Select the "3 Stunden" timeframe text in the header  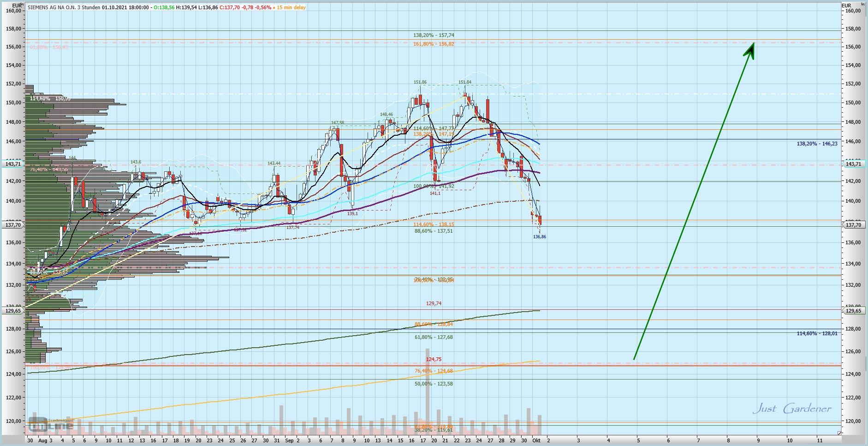point(88,7)
